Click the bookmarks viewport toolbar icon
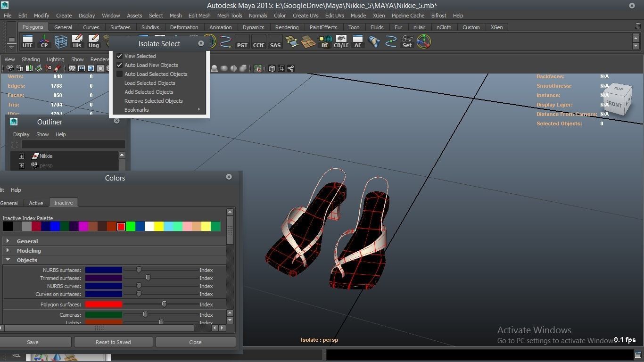 29,68
